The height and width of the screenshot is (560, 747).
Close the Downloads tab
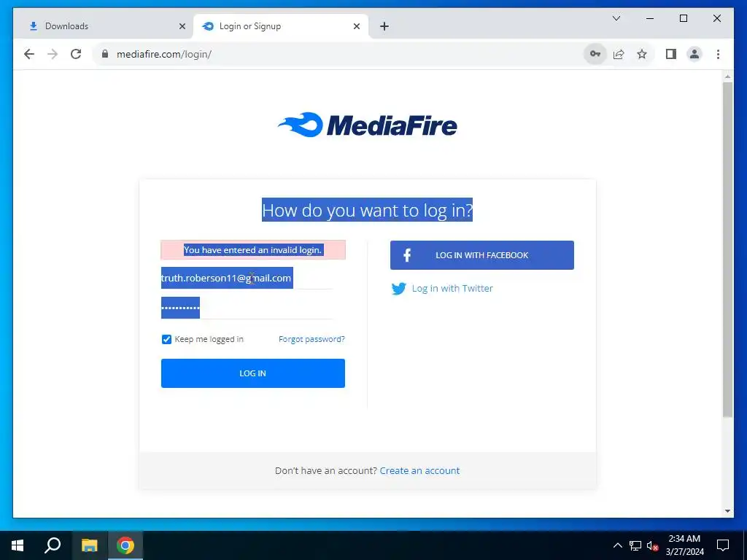pyautogui.click(x=182, y=26)
